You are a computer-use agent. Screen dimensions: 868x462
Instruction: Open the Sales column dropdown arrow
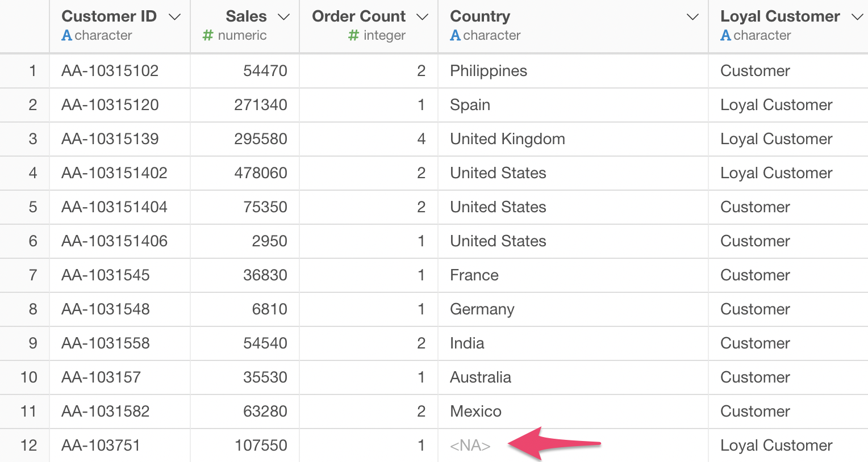[283, 17]
